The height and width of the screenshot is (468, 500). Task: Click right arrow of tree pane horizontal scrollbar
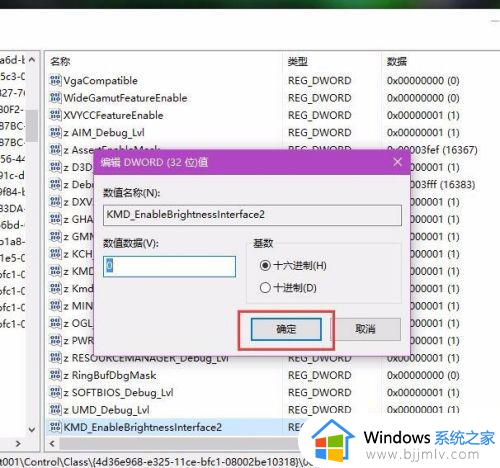pyautogui.click(x=18, y=443)
